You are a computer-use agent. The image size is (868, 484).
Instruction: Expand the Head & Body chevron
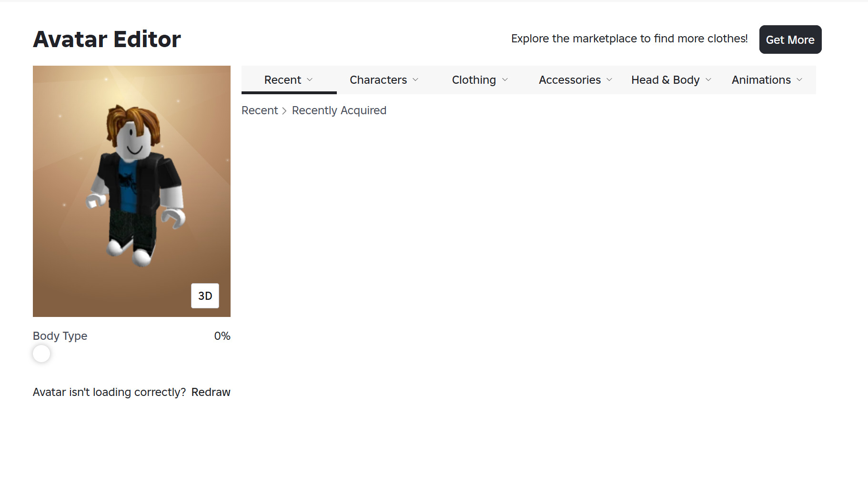pos(708,79)
